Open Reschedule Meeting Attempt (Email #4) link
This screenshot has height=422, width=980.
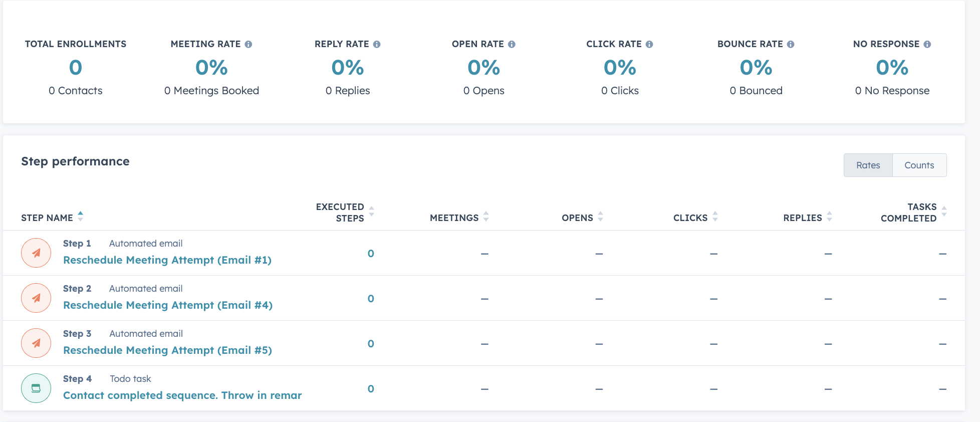click(168, 305)
